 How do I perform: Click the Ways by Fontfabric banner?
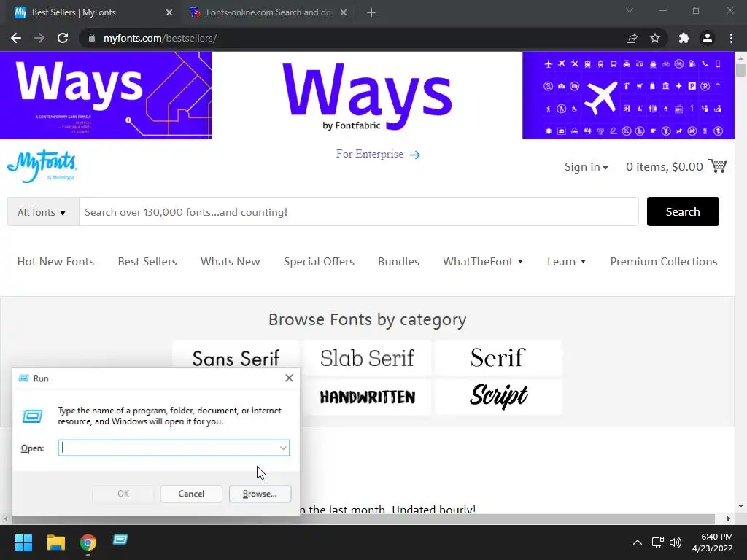pyautogui.click(x=367, y=96)
